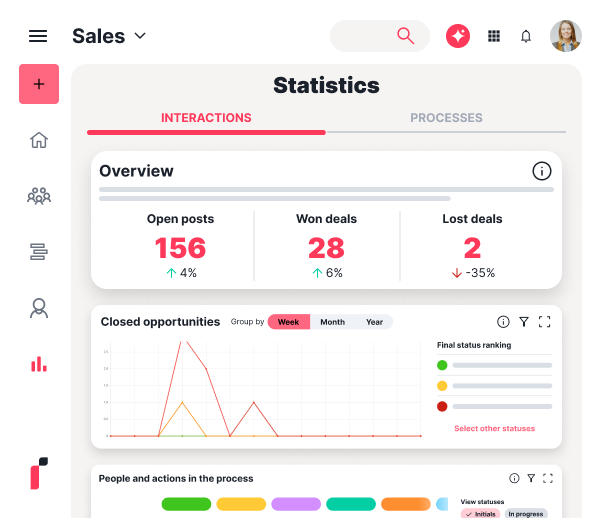Filter the Closed opportunities chart
The height and width of the screenshot is (526, 602).
[x=524, y=322]
